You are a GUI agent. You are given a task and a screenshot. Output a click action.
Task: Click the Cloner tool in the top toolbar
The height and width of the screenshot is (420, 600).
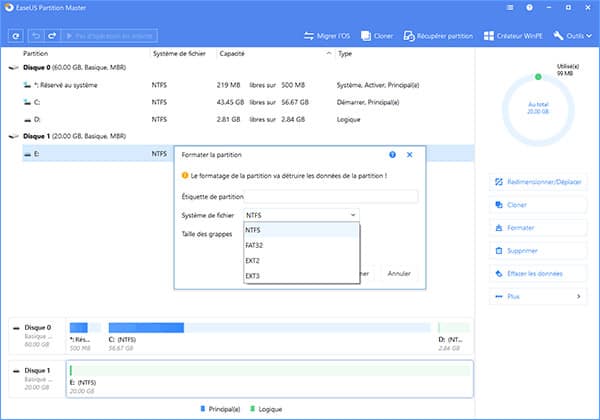pyautogui.click(x=377, y=36)
